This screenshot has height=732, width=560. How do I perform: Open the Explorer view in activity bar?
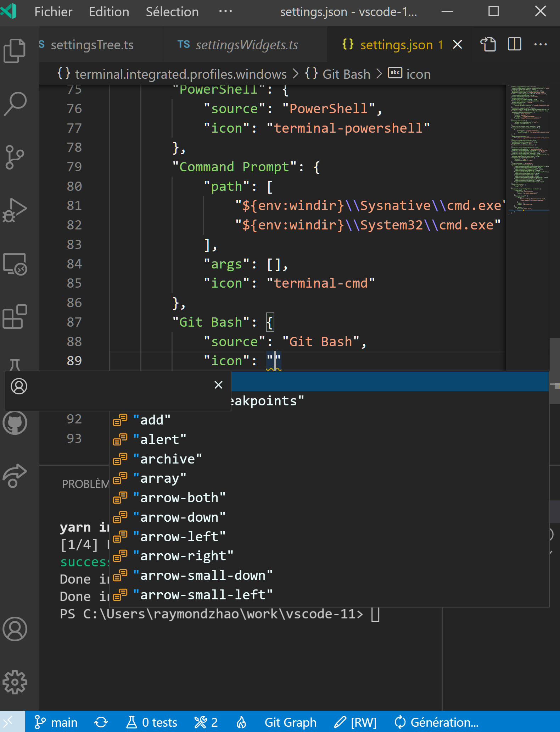(x=15, y=51)
